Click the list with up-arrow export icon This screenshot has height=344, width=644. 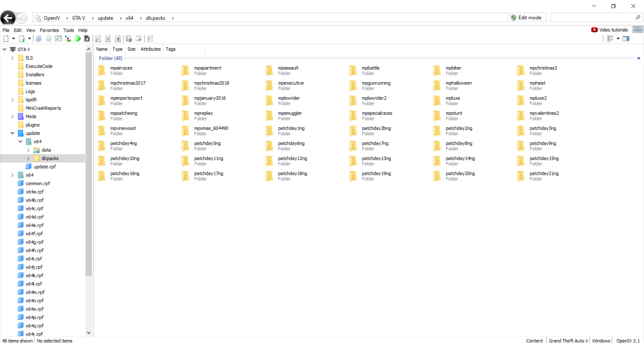tap(129, 39)
